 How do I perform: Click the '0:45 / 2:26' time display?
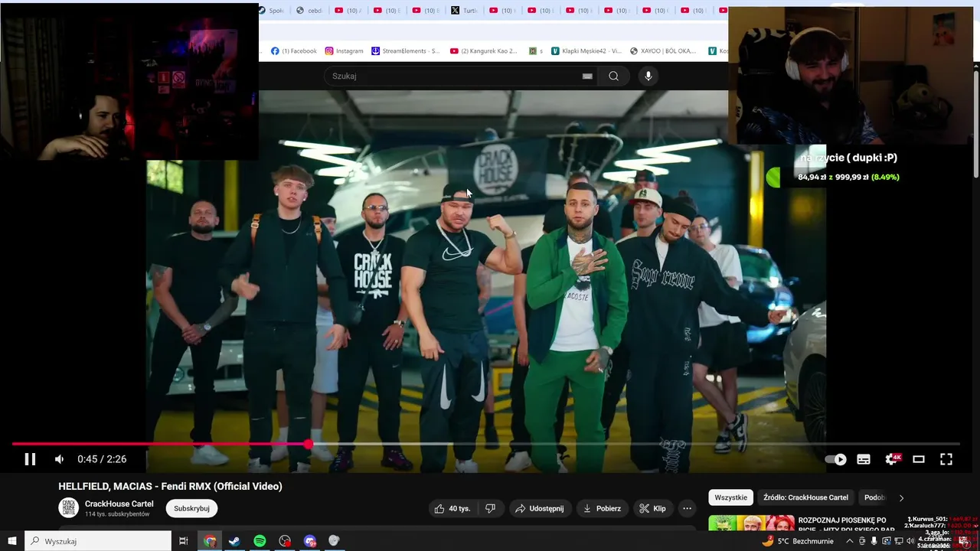click(x=102, y=459)
